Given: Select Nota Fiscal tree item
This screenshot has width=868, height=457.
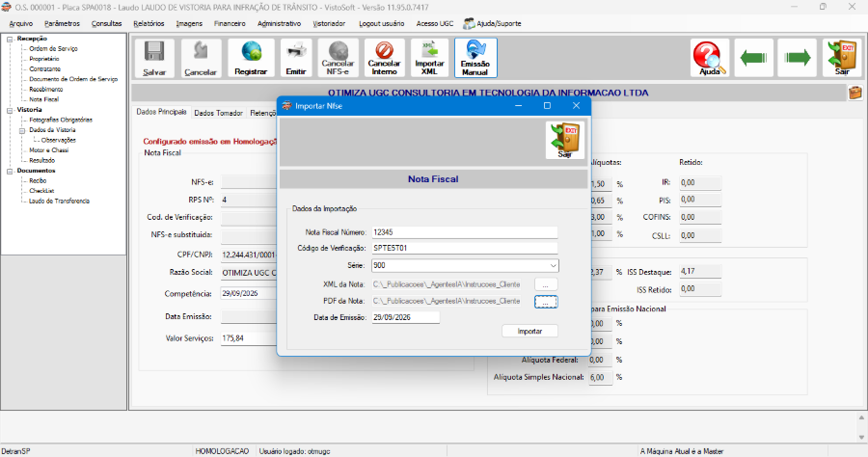Looking at the screenshot, I should click(x=43, y=99).
